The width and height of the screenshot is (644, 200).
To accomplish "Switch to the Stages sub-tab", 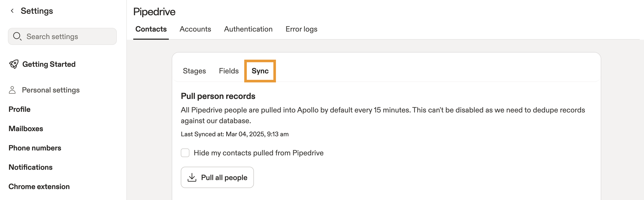I will point(194,71).
